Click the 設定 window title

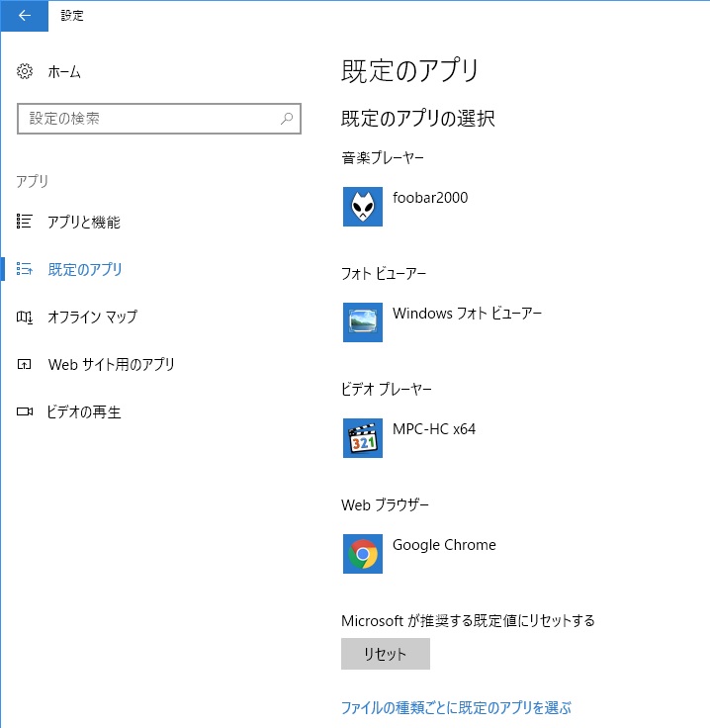click(72, 15)
